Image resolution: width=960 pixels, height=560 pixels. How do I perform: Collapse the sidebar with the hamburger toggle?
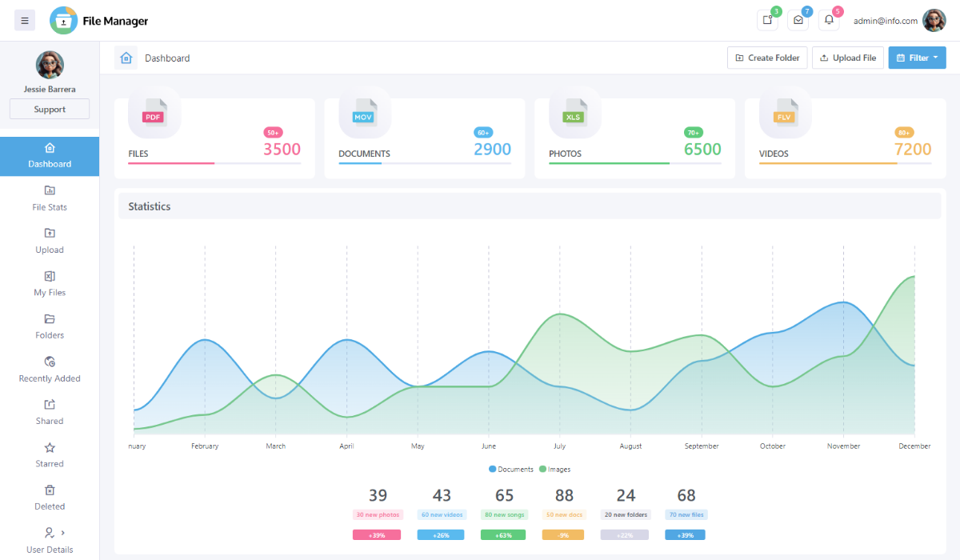(x=24, y=20)
